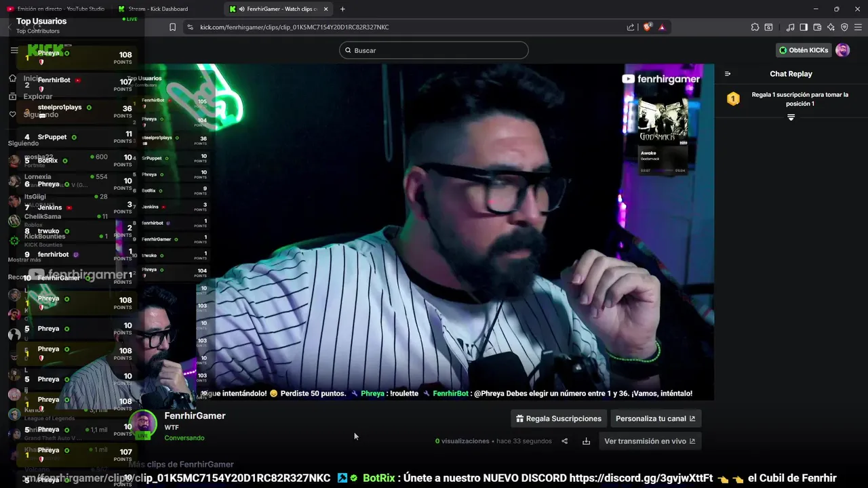Screen dimensions: 868x488
Task: Open Lornexia followed channel
Action: [58, 180]
